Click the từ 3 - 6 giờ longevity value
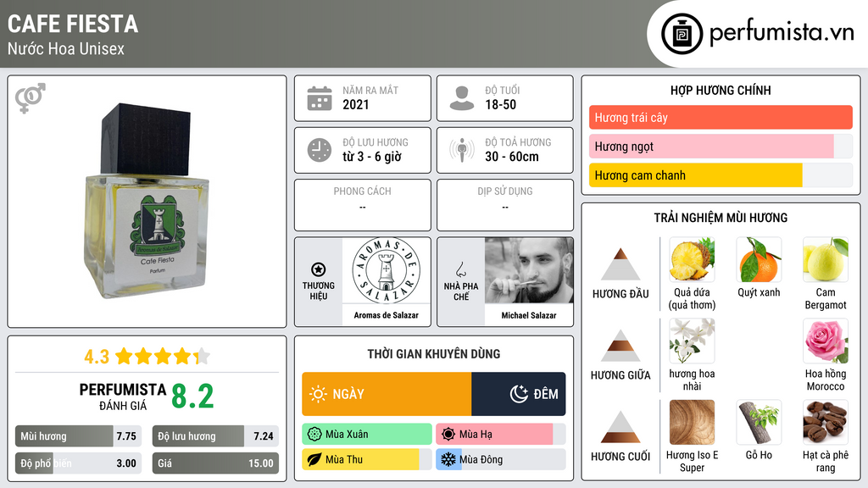The width and height of the screenshot is (868, 488). 371,157
